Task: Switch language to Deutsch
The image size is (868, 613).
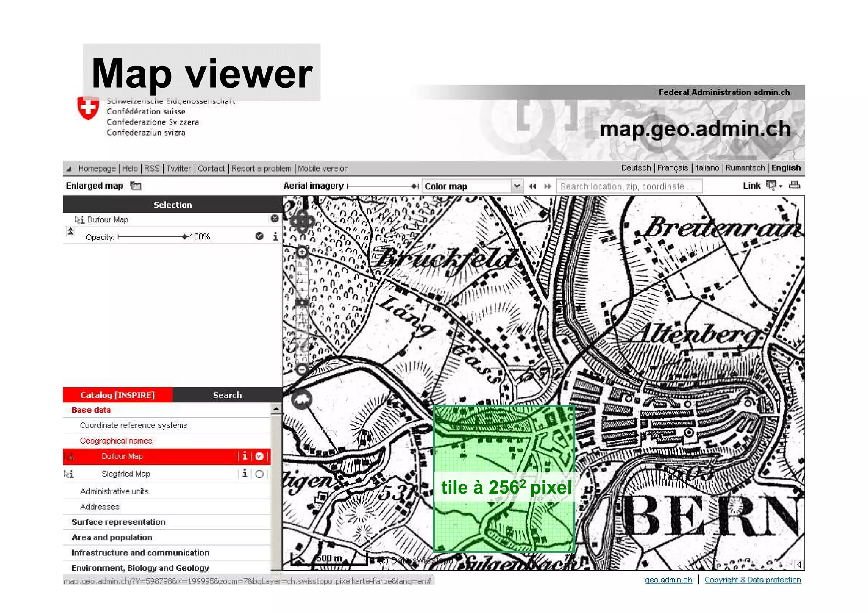Action: (x=636, y=167)
